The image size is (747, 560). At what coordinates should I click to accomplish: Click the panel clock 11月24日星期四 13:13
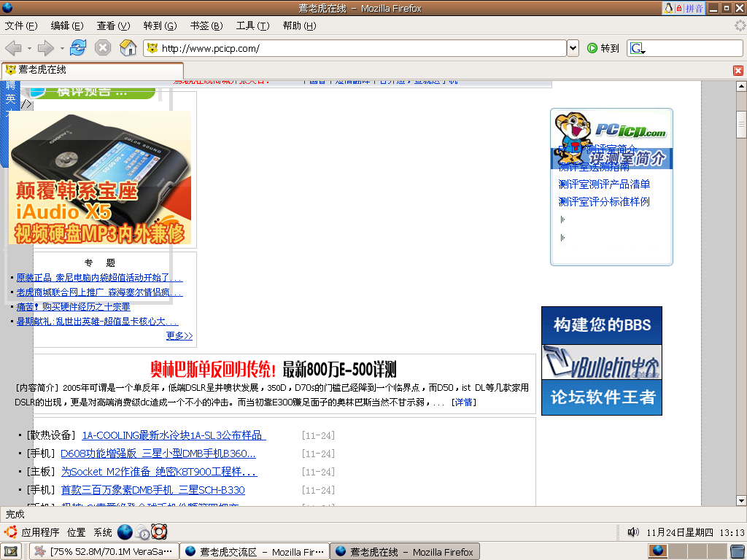point(695,532)
